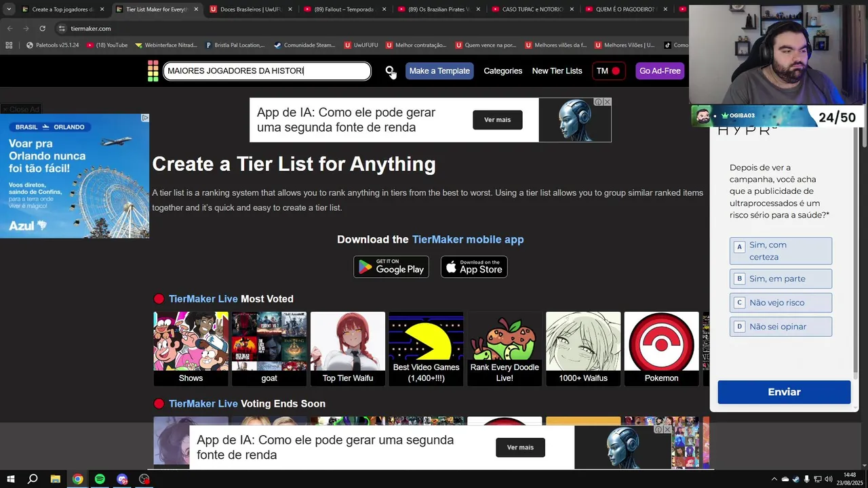Open Rank Every Doodle Live thumbnail

click(505, 348)
